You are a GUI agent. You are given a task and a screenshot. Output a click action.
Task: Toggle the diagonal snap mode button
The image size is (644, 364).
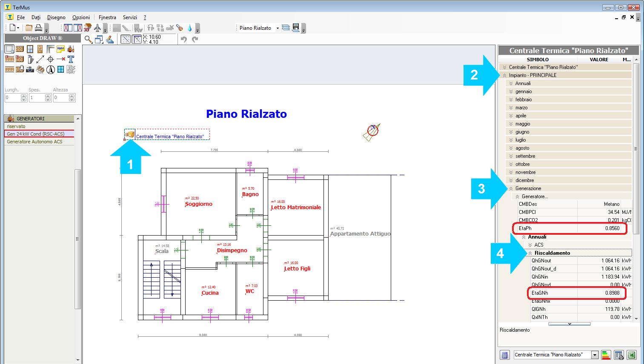point(126,40)
